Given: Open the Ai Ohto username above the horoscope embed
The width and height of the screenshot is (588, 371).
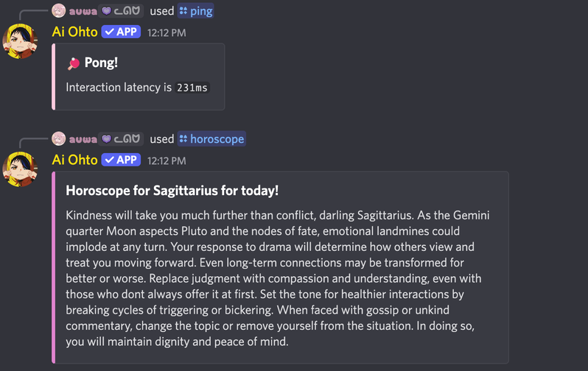Looking at the screenshot, I should coord(74,160).
